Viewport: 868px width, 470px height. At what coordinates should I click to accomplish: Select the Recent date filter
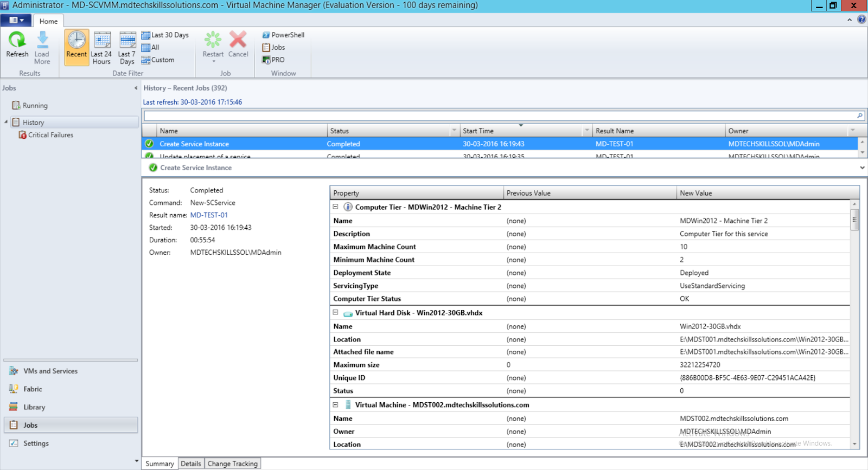point(76,47)
